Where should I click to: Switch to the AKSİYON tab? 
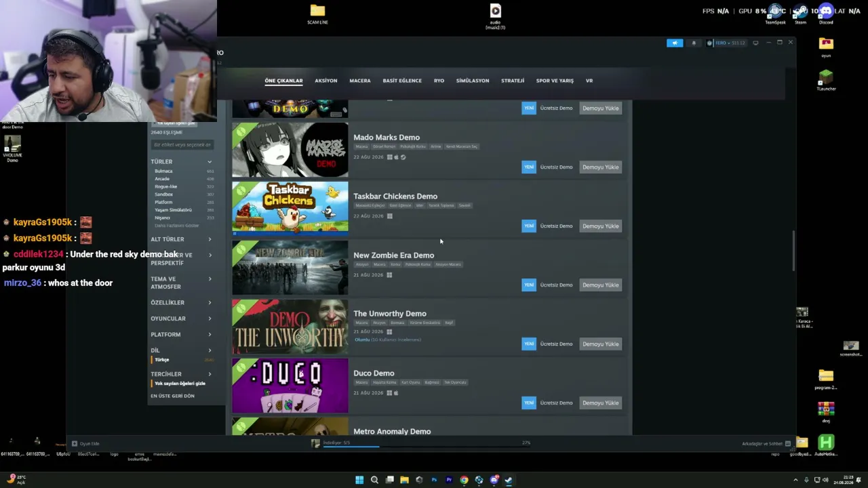coord(326,81)
